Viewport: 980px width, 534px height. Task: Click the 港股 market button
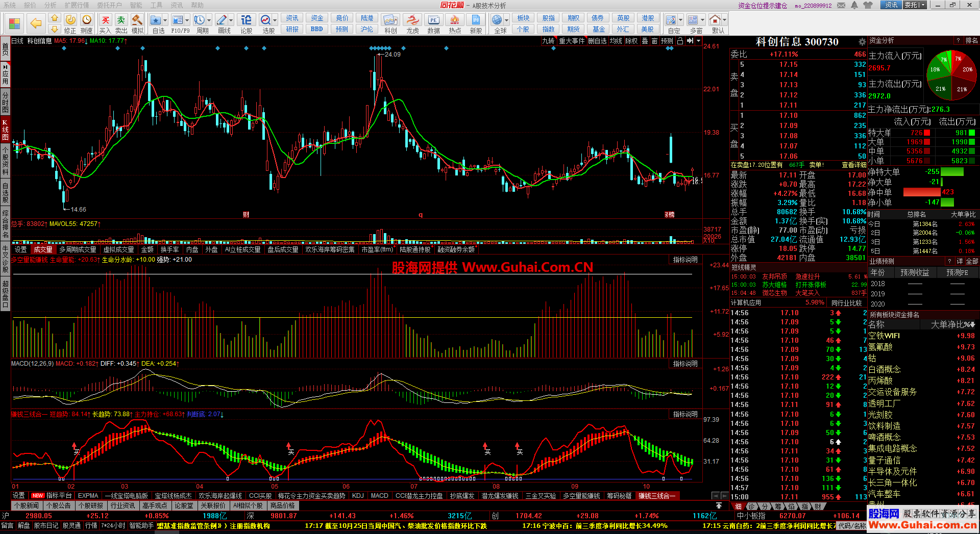[648, 18]
